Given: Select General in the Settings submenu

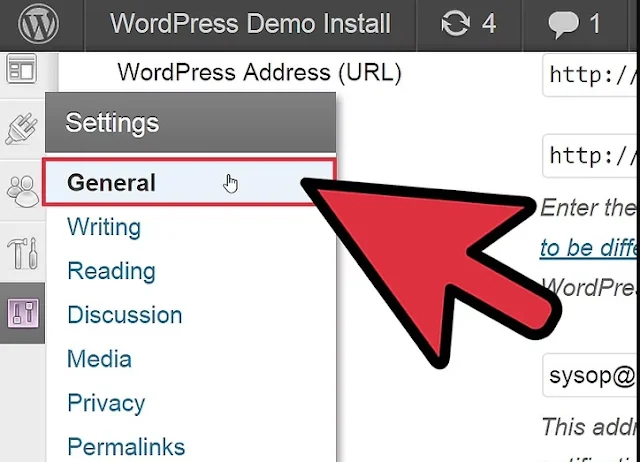Looking at the screenshot, I should click(x=190, y=182).
